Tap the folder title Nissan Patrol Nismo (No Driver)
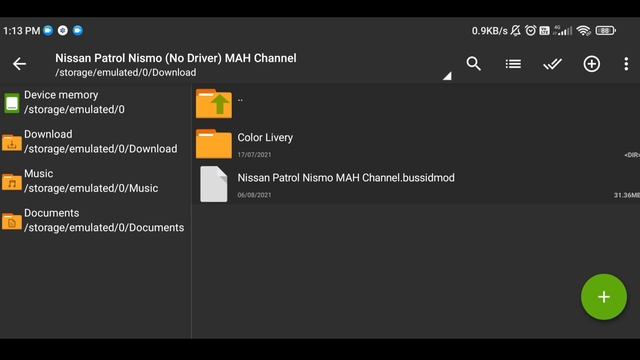Screen dimensions: 640x360 click(x=176, y=58)
